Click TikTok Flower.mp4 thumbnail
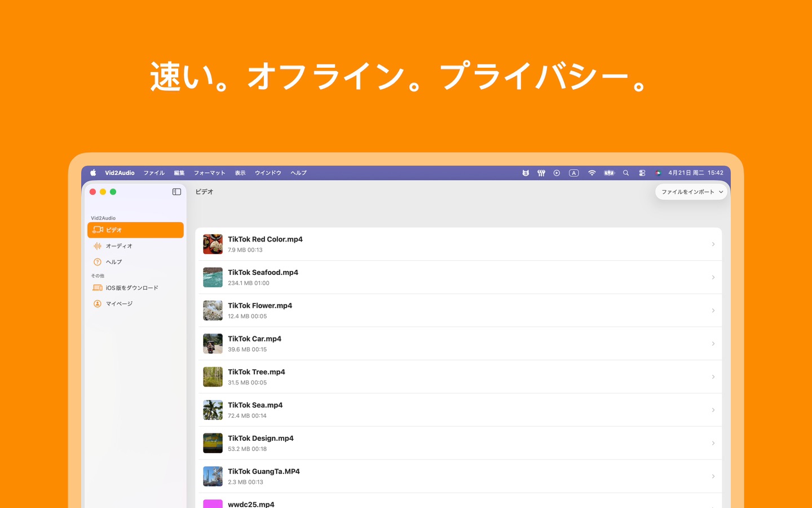Viewport: 812px width, 508px height. (x=213, y=310)
